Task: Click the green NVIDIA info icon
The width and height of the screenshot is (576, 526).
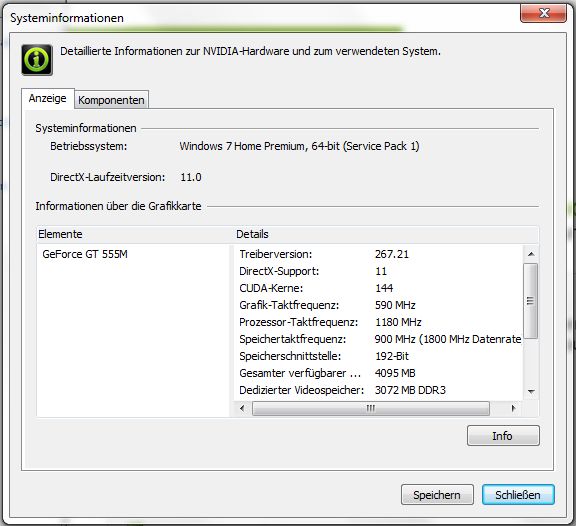Action: [x=37, y=60]
